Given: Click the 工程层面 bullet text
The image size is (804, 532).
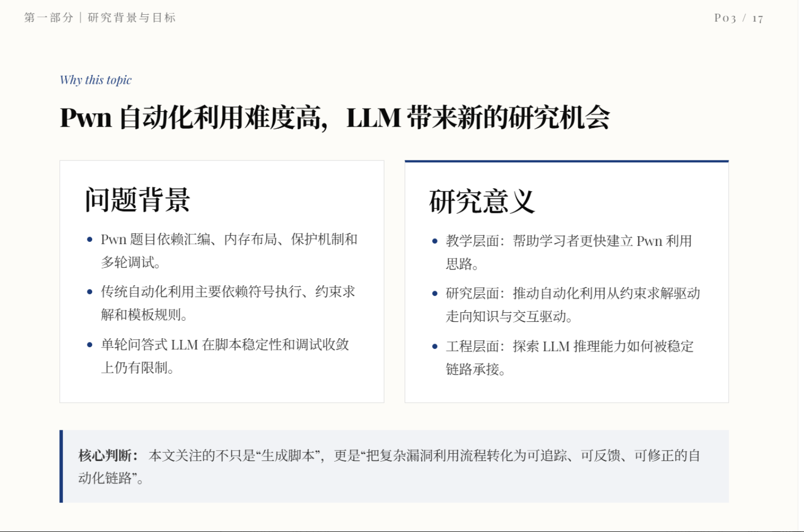Looking at the screenshot, I should pyautogui.click(x=569, y=357).
